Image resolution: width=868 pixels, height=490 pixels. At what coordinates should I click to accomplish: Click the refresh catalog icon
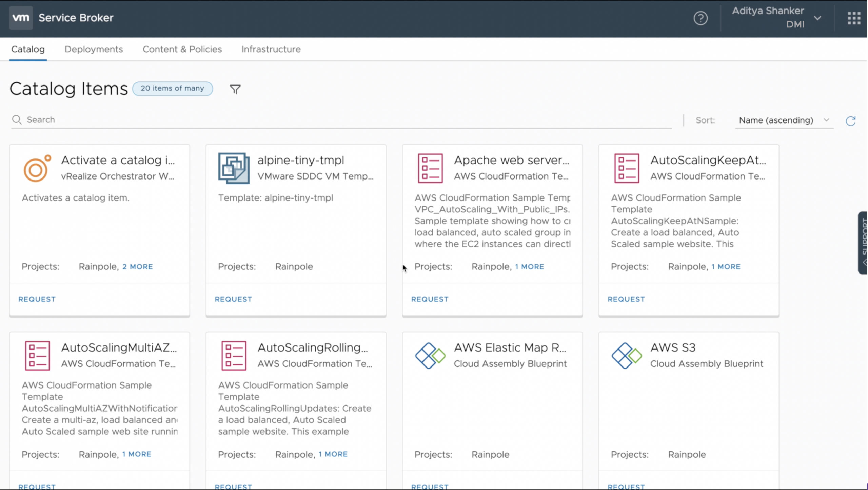850,121
